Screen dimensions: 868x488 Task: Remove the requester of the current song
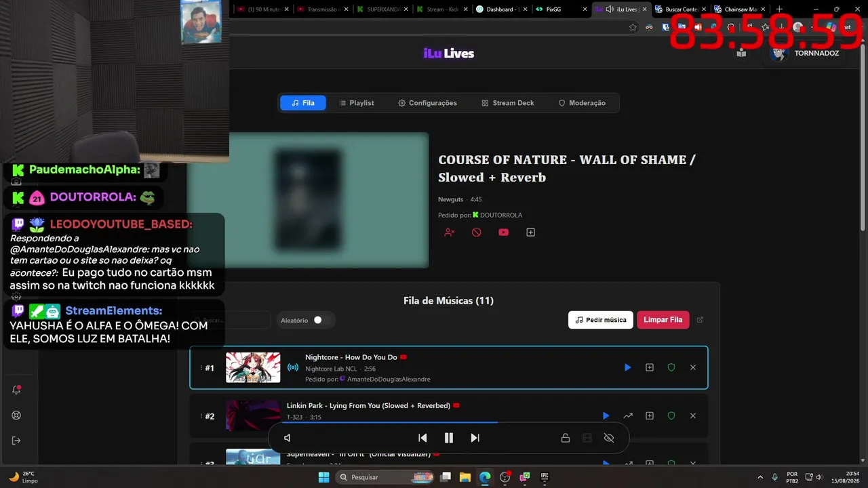(x=449, y=232)
